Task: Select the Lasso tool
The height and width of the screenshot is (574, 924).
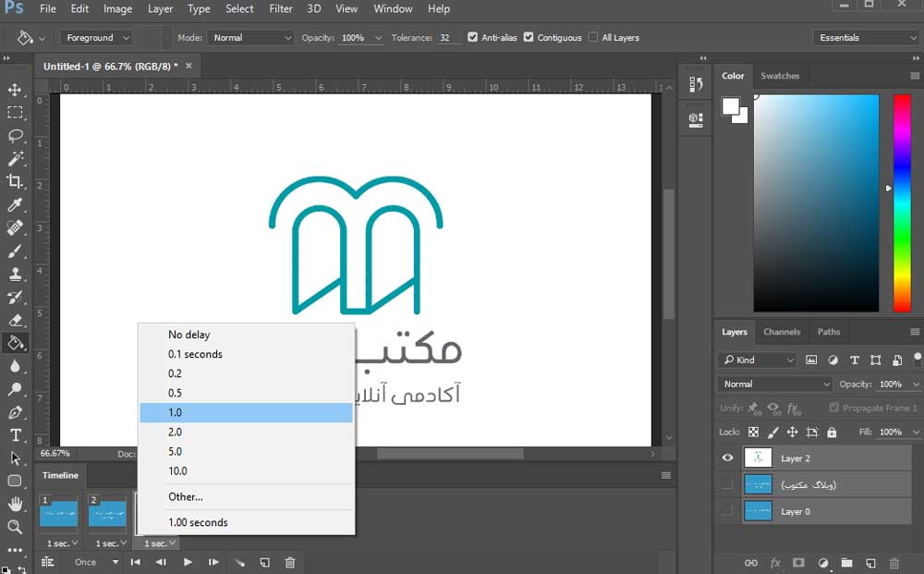Action: click(15, 136)
